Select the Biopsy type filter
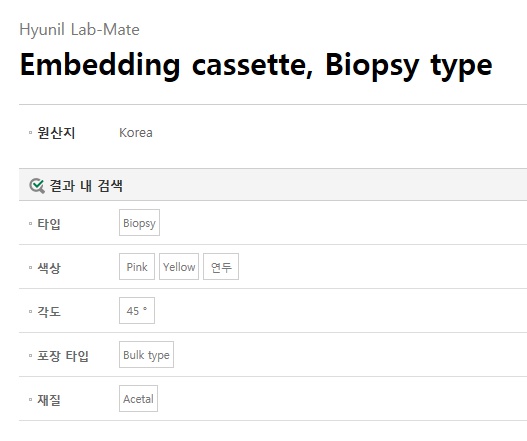Screen dimensions: 527x441 (139, 223)
